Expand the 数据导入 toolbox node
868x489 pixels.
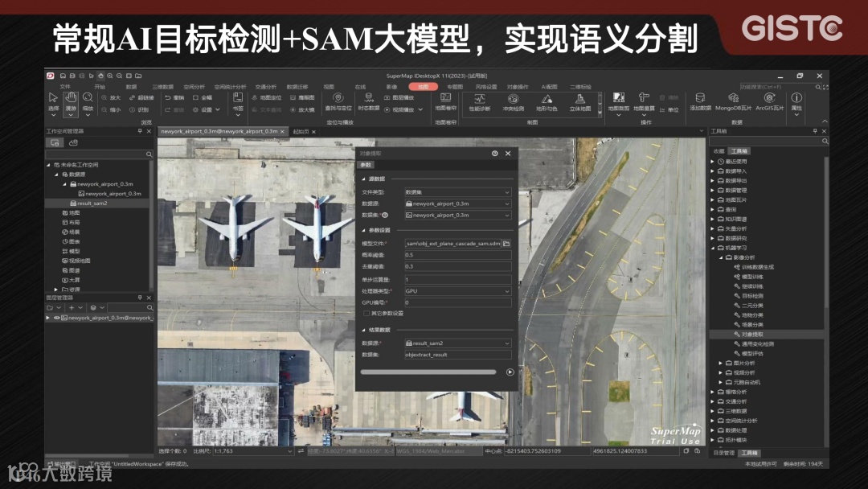(x=713, y=171)
